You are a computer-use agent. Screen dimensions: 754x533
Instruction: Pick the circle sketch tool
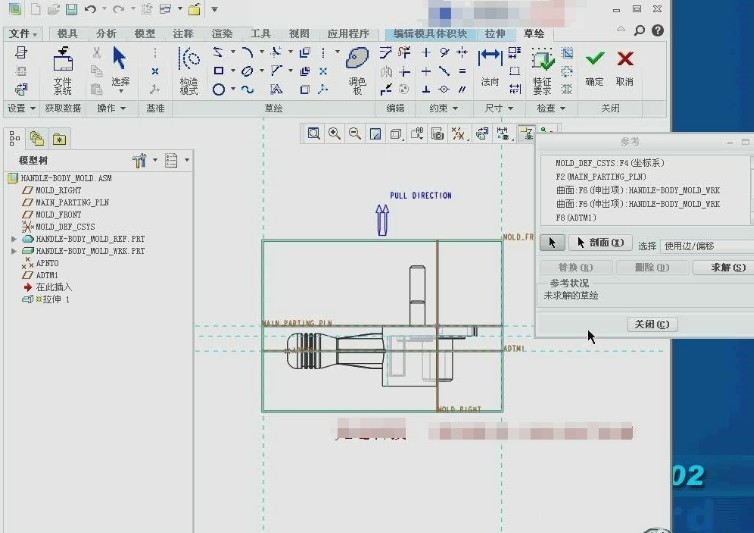(218, 89)
